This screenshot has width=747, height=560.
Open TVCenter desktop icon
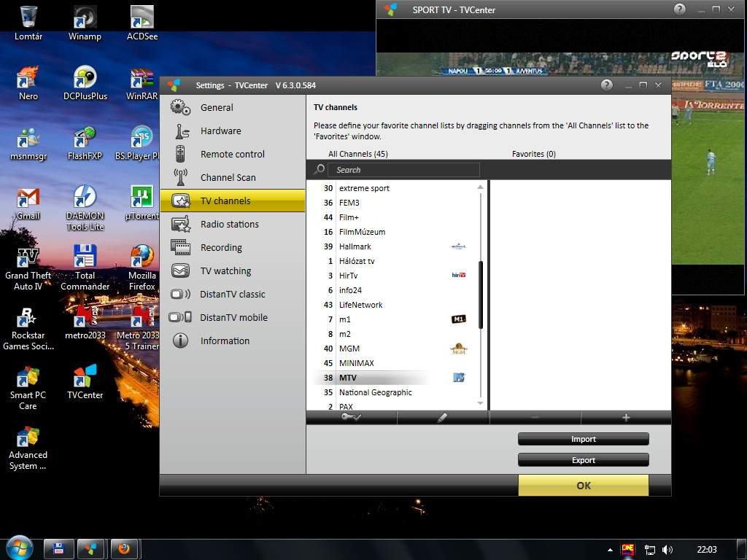85,382
